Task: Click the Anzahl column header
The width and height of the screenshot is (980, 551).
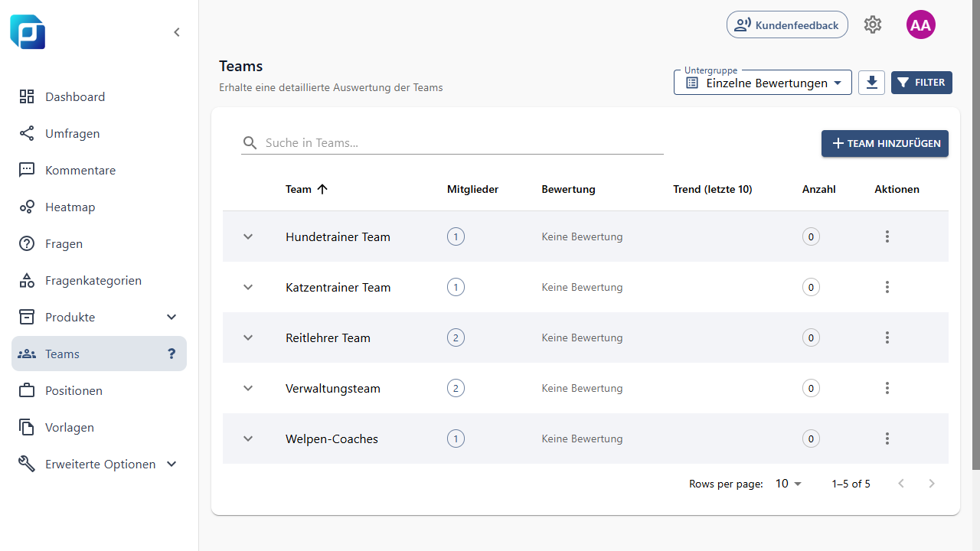Action: click(818, 189)
